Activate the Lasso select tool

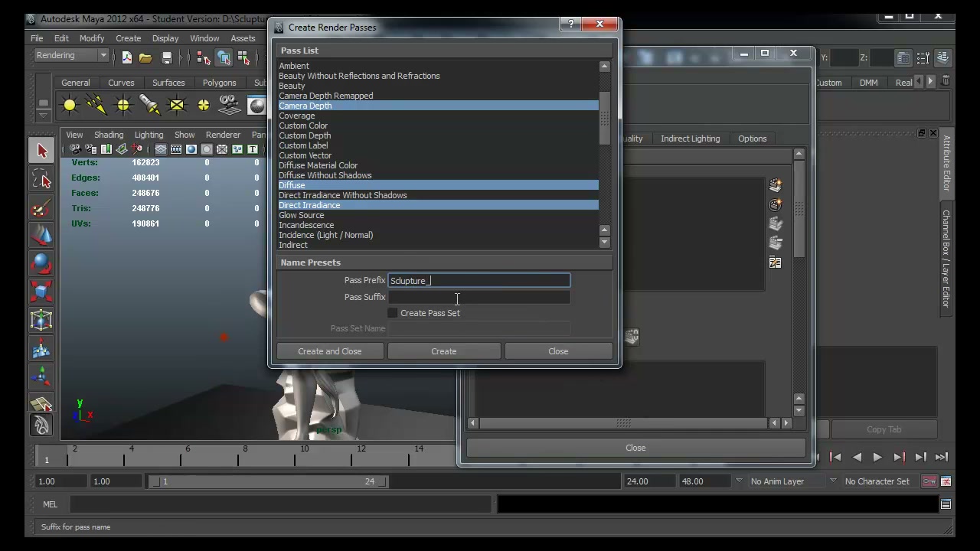pos(41,179)
